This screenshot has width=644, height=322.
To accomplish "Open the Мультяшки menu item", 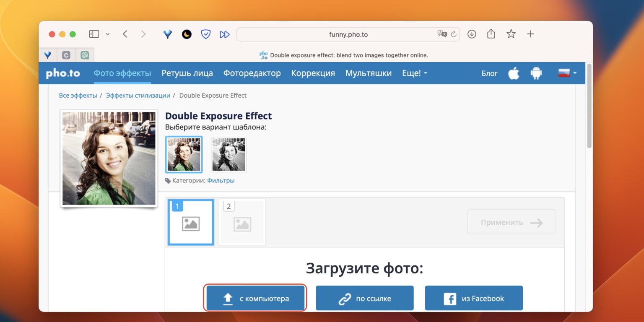I will coord(368,73).
